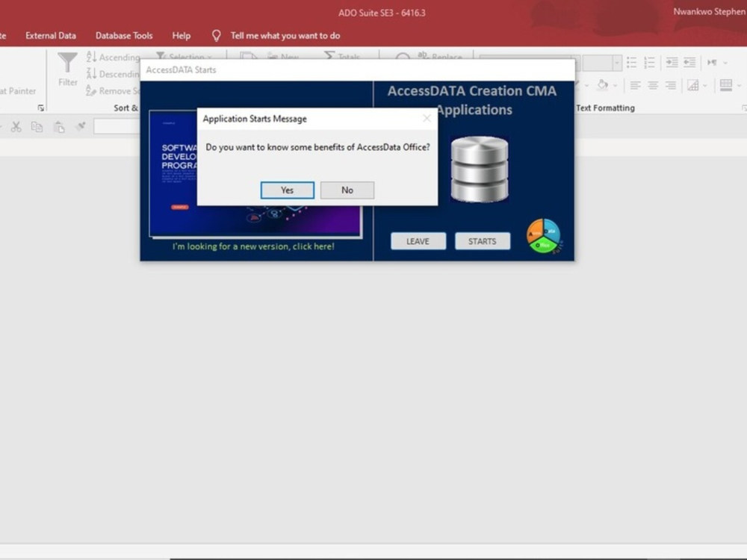Click the new version link text

253,246
